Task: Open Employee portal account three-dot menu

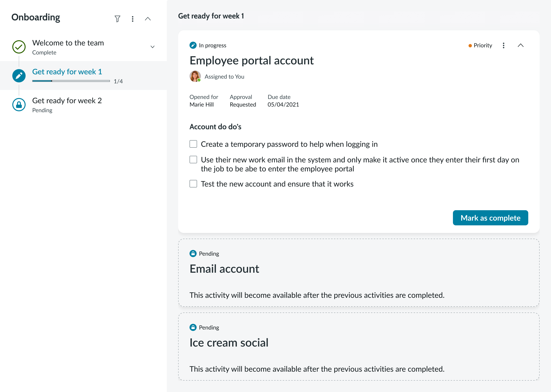Action: [503, 45]
